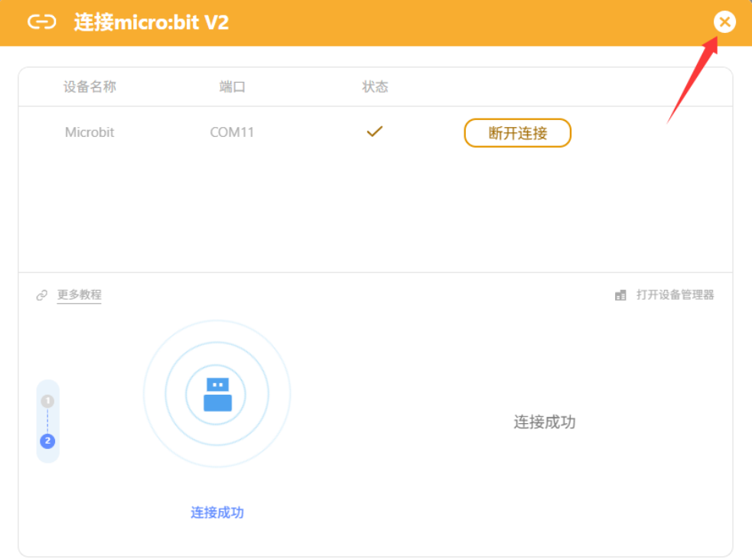Viewport: 752px width, 560px height.
Task: Click the COM11 port entry
Action: (x=232, y=132)
